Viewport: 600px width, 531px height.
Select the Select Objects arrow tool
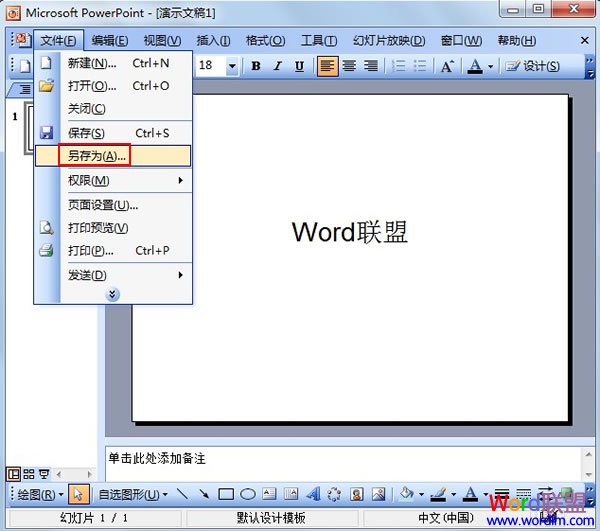pos(78,495)
